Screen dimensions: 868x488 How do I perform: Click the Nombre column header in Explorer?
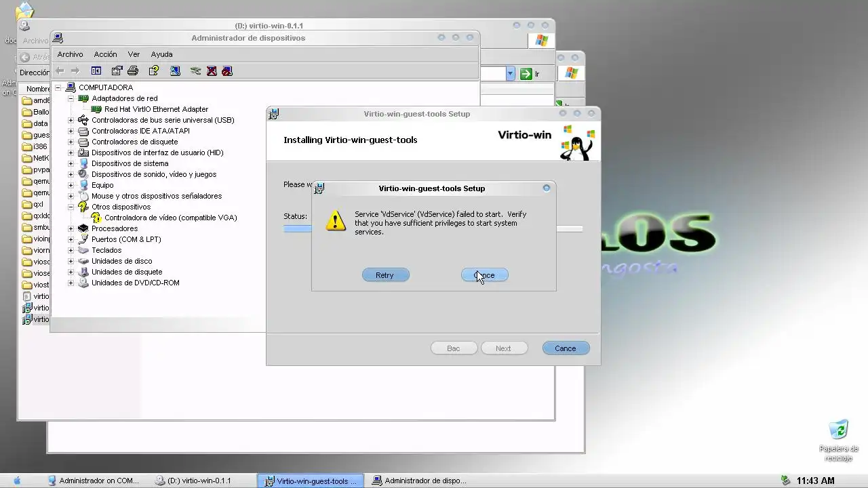point(37,89)
